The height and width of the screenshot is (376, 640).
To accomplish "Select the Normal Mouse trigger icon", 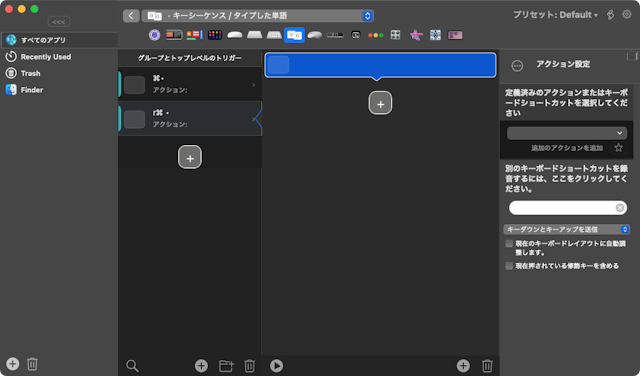I will click(x=314, y=35).
